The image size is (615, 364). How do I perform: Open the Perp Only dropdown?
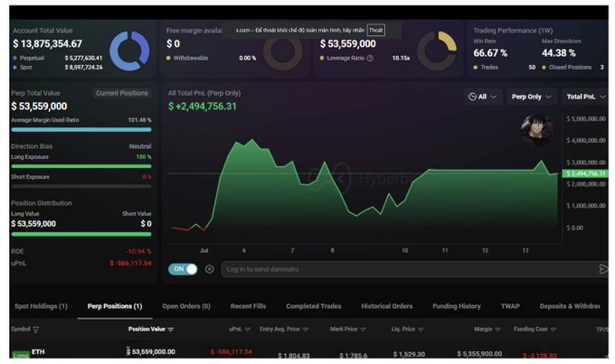(532, 97)
